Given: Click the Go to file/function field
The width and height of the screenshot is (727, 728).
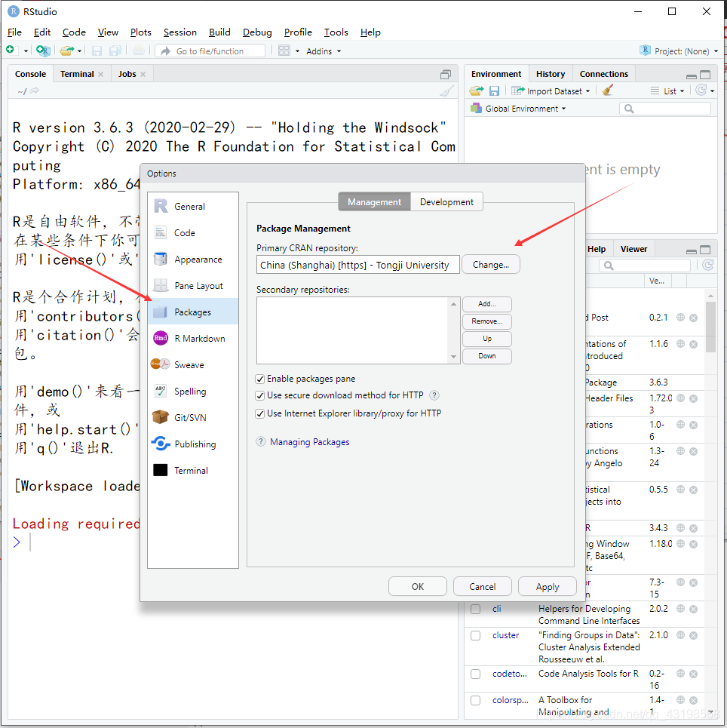Looking at the screenshot, I should 210,51.
